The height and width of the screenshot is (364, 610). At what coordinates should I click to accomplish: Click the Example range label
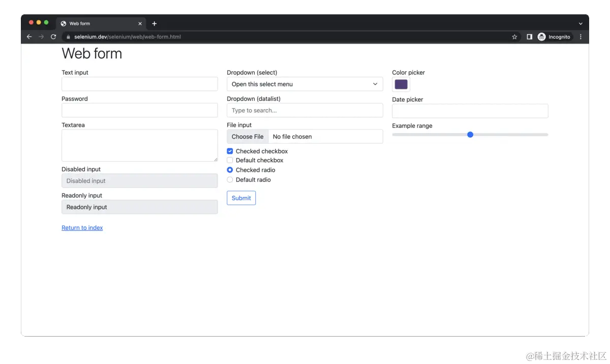pos(412,126)
